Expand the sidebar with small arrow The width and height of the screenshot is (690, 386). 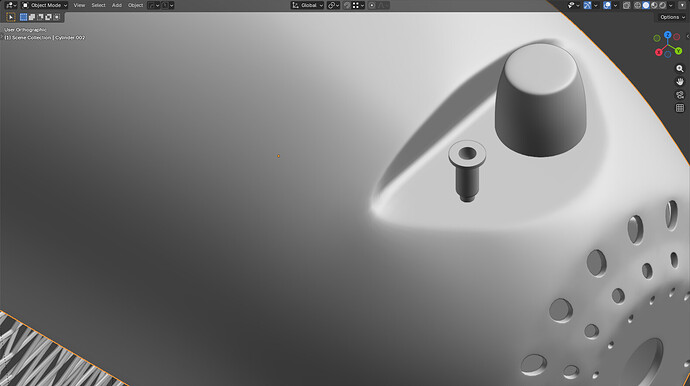[688, 37]
